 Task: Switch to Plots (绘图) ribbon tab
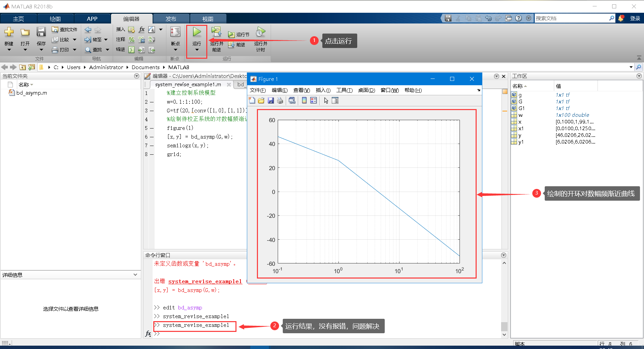pyautogui.click(x=55, y=19)
